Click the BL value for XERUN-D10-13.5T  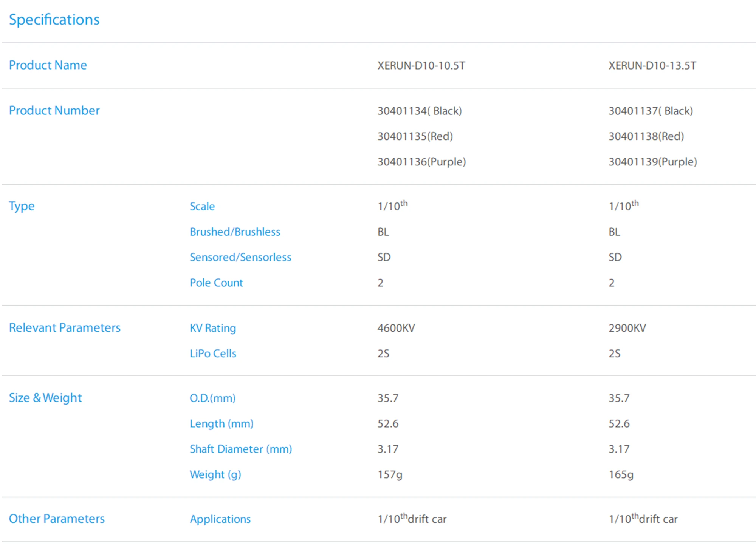pos(614,232)
